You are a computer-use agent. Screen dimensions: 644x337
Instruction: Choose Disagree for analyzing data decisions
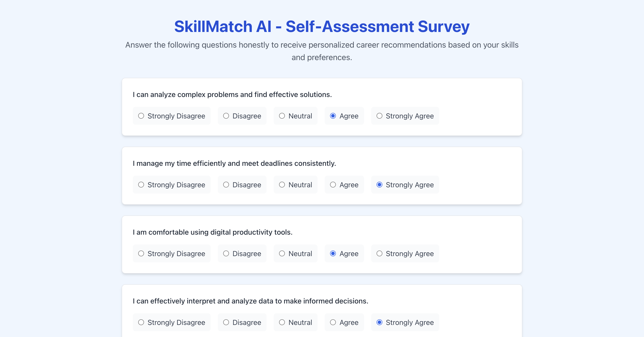coord(226,322)
